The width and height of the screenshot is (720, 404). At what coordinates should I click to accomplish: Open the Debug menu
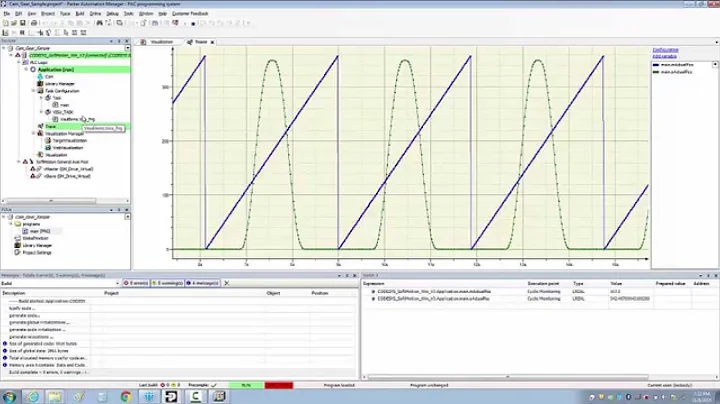pyautogui.click(x=112, y=14)
